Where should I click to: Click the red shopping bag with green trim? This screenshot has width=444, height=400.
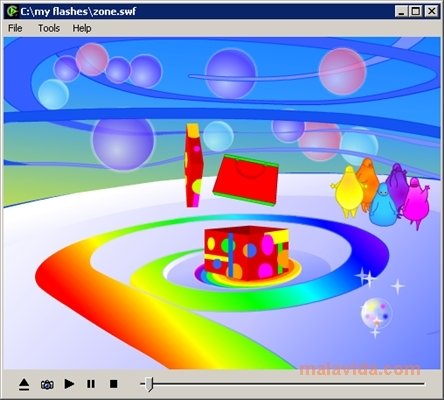tap(246, 180)
